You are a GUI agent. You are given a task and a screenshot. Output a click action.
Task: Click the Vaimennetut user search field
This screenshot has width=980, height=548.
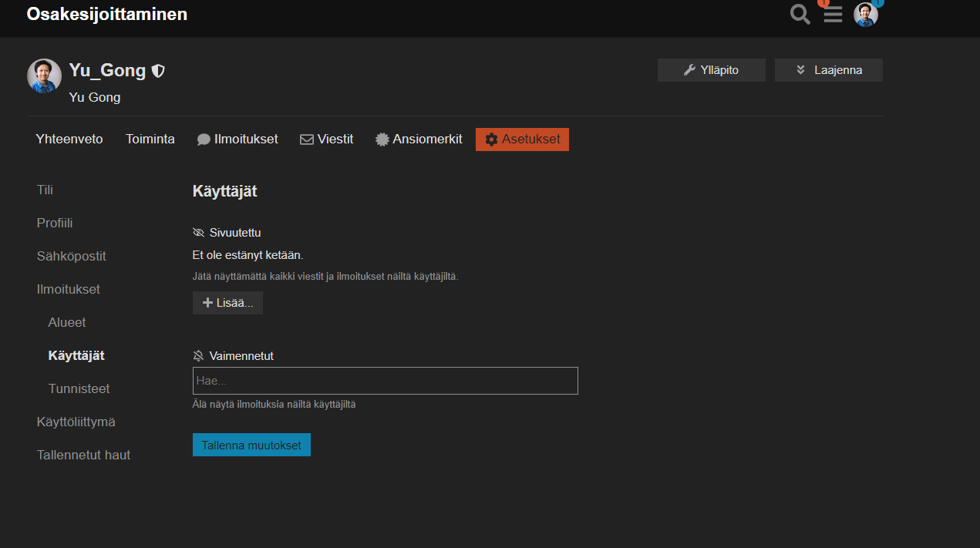coord(385,381)
